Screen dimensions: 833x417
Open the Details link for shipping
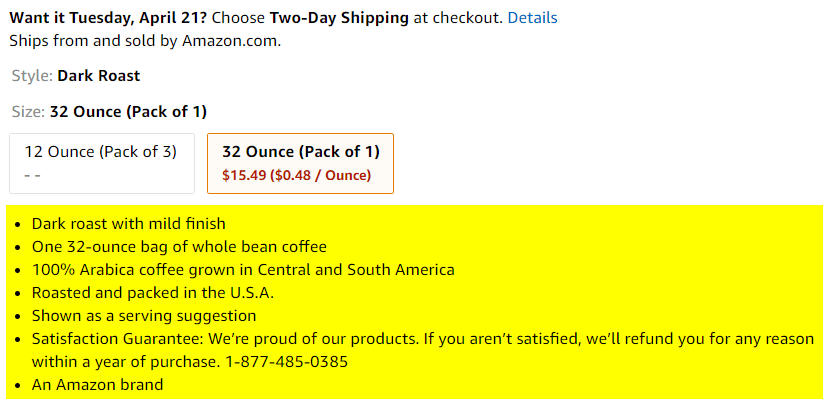pos(532,18)
